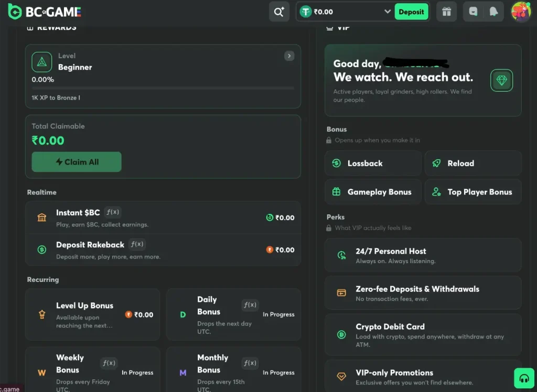Open the Level Up Bonus card

[x=92, y=314]
